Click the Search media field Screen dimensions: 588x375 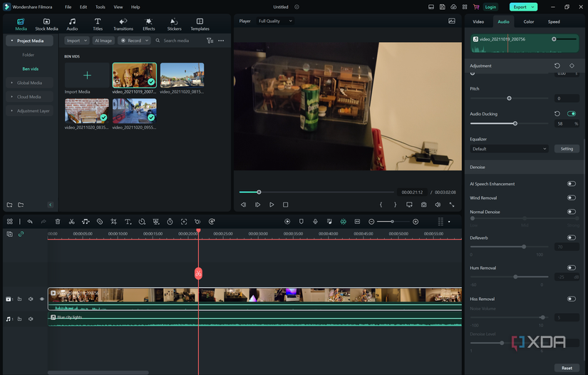click(x=176, y=41)
